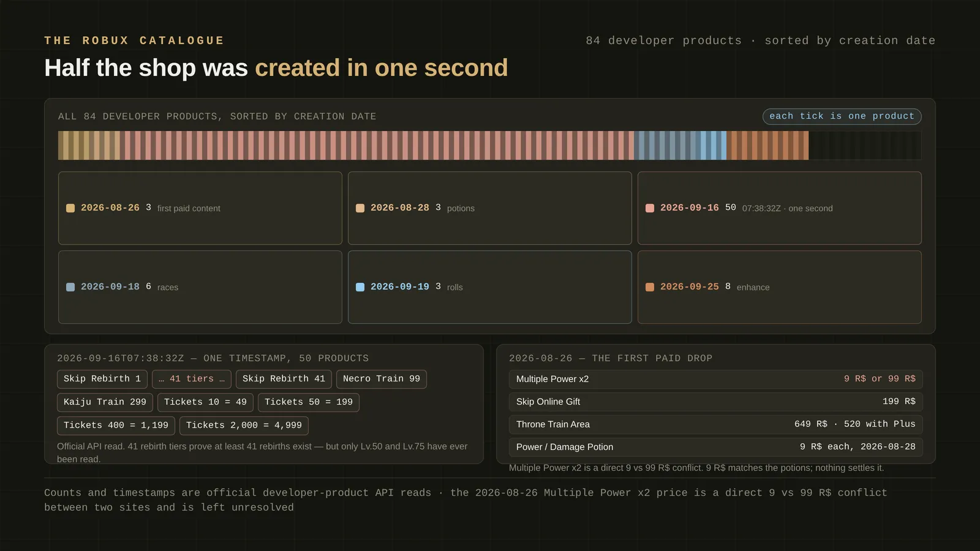Click the Kaiju Train 299 chip
980x551 pixels.
click(x=105, y=402)
